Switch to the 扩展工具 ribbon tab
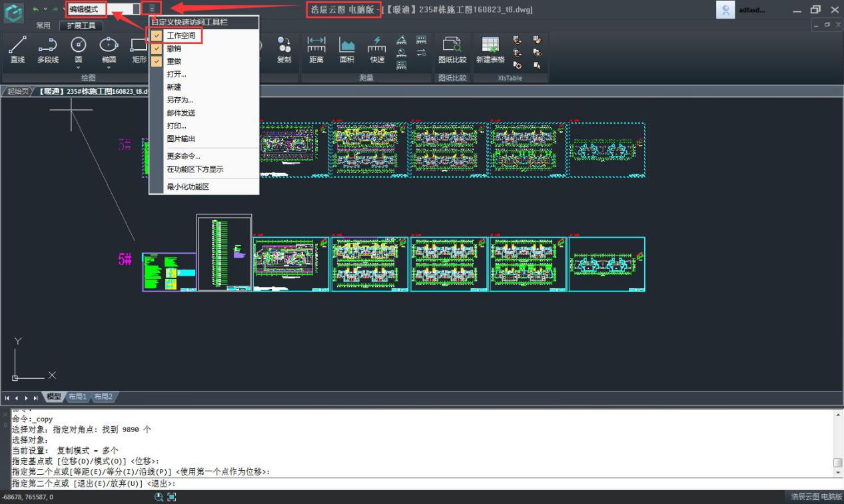Viewport: 844px width, 504px height. [81, 25]
